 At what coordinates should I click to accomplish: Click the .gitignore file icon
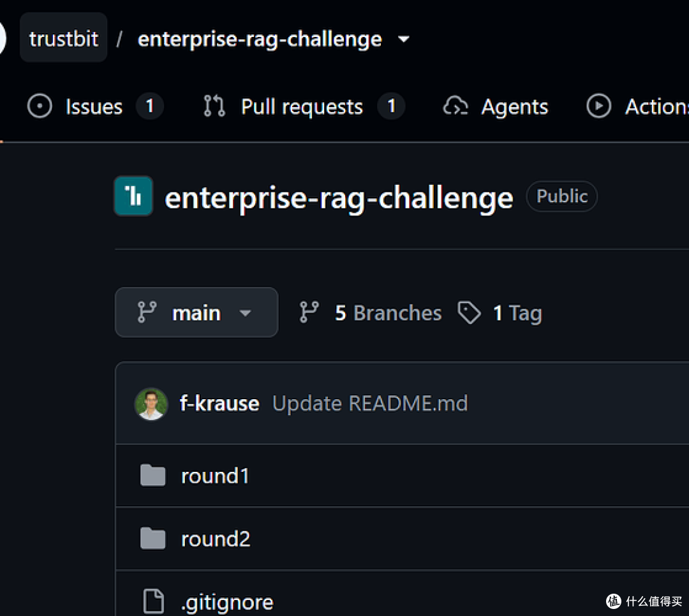pos(153,601)
